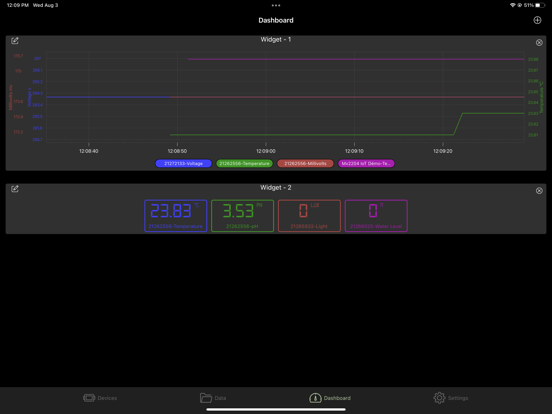Tap the home indicator bar at bottom
552x414 pixels.
point(276,409)
